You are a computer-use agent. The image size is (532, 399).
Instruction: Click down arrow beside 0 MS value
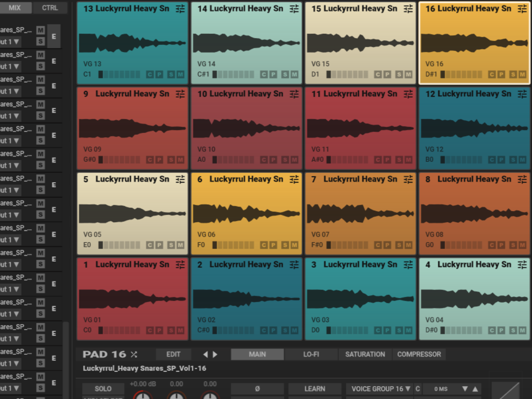coord(465,389)
